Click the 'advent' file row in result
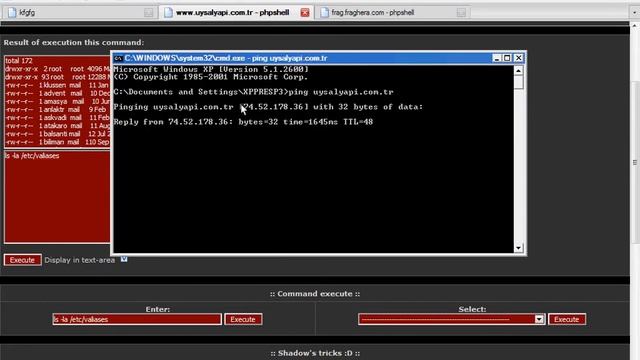This screenshot has height=360, width=640. coord(57,93)
